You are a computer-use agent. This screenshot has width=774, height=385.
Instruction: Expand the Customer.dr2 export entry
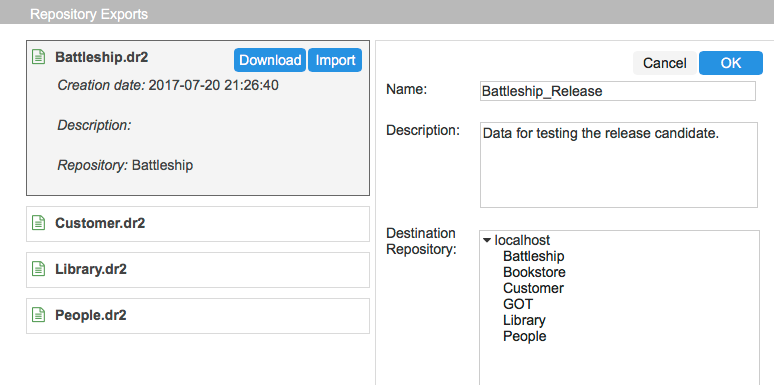197,224
